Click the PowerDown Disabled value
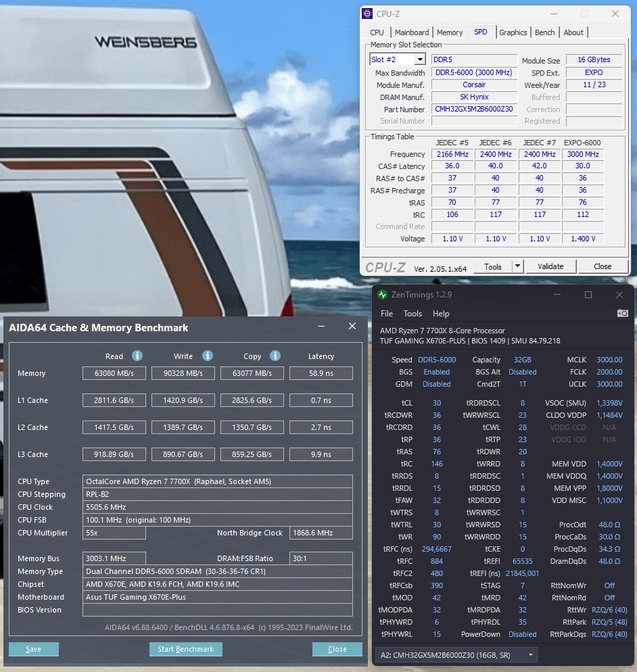Viewport: 637px width, 672px height. click(x=523, y=634)
